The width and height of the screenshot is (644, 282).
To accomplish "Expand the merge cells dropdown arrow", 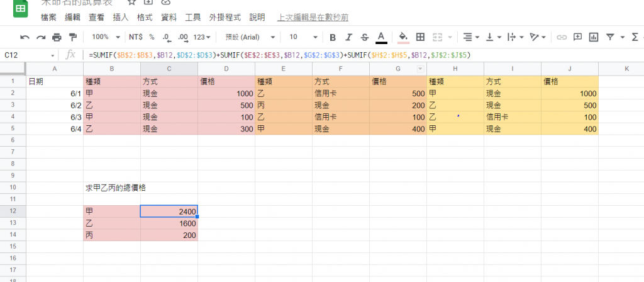I will 449,37.
